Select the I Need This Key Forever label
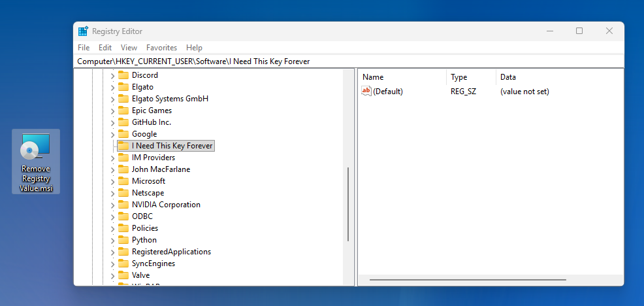 172,146
